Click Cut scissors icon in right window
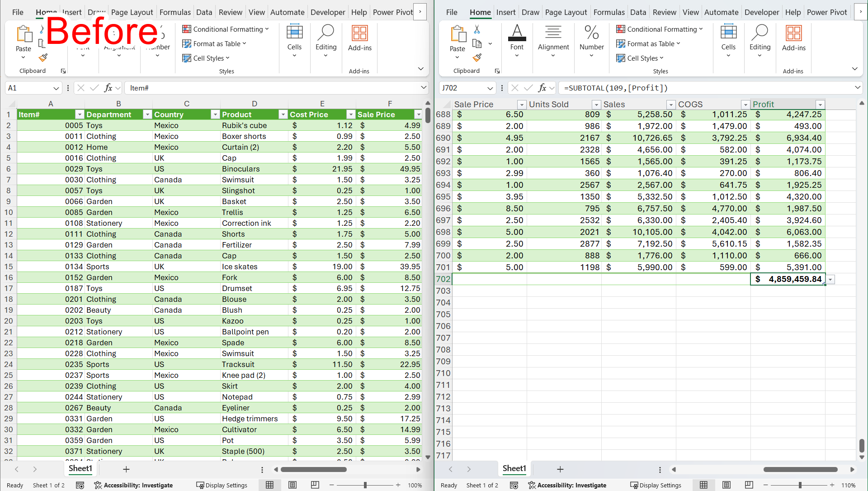 click(477, 29)
